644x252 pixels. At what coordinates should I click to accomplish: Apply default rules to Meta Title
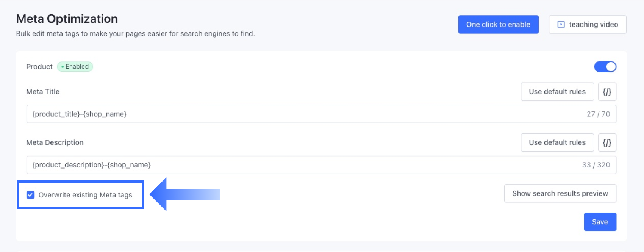557,92
